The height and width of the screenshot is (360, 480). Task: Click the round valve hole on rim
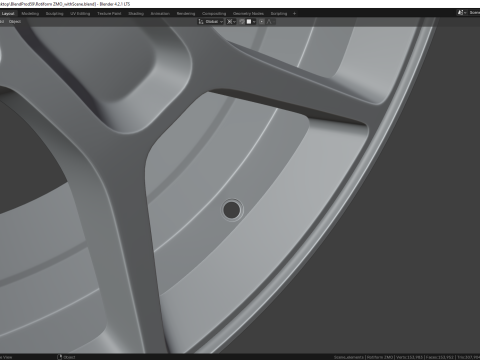point(232,210)
